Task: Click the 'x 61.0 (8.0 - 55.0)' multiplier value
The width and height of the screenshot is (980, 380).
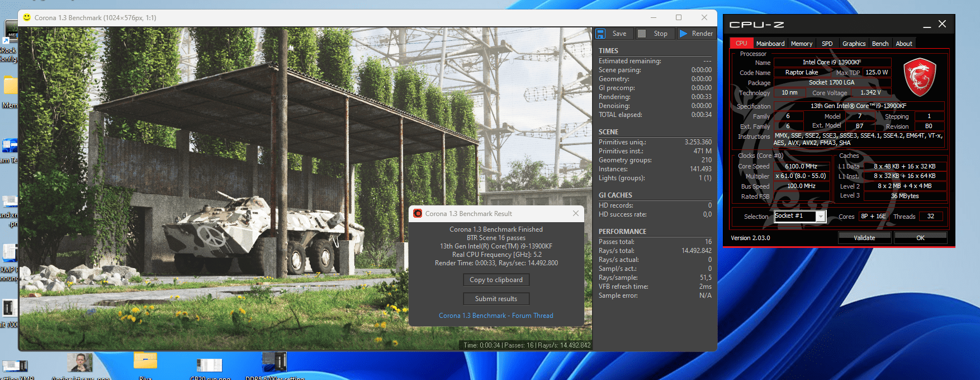Action: [x=801, y=176]
